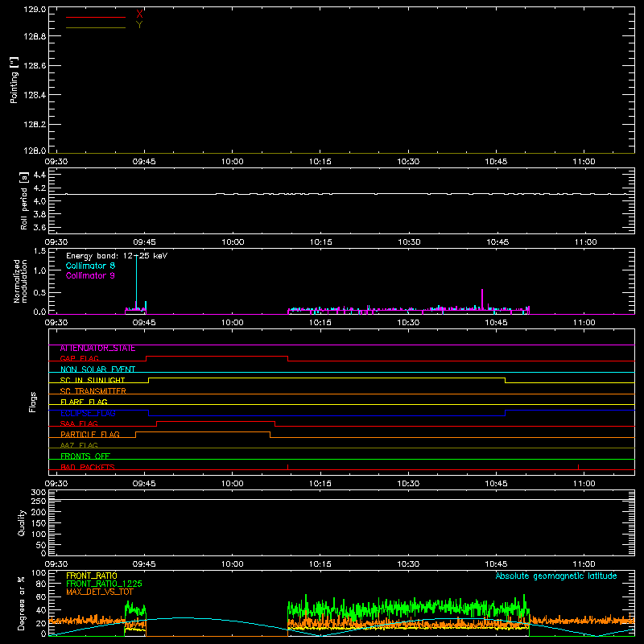This screenshot has height=644, width=644.
Task: Select the Normalized modulation axis title
Action: point(20,281)
